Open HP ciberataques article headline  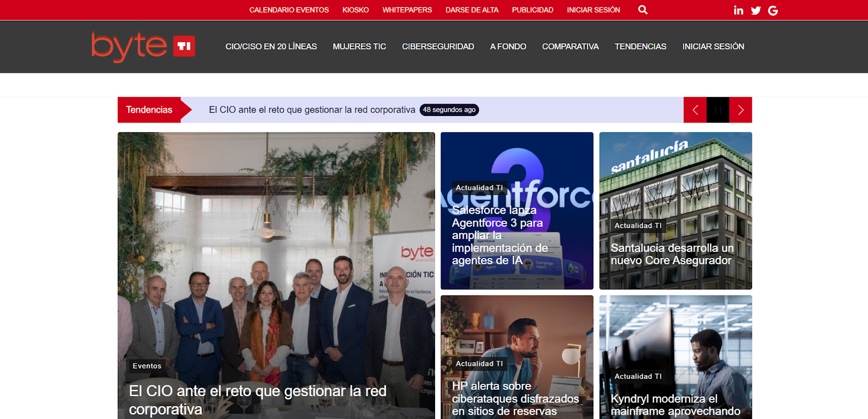[515, 399]
